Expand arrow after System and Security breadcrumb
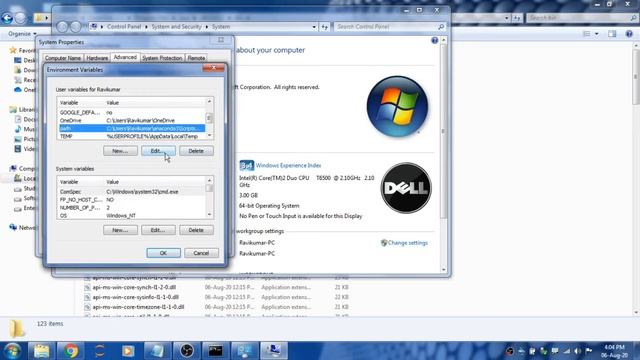Screen dimensions: 640x360 pyautogui.click(x=207, y=27)
